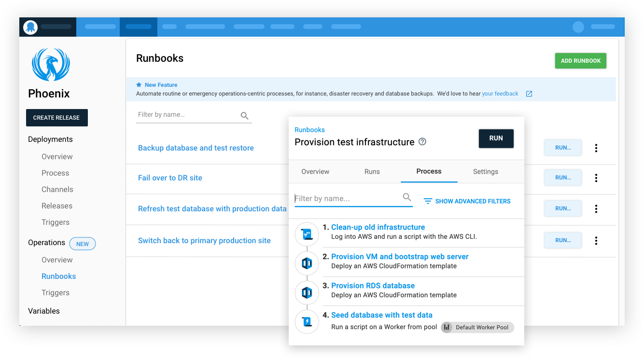Run the Backup database and test restore runbook
Image resolution: width=644 pixels, height=358 pixels.
[563, 148]
